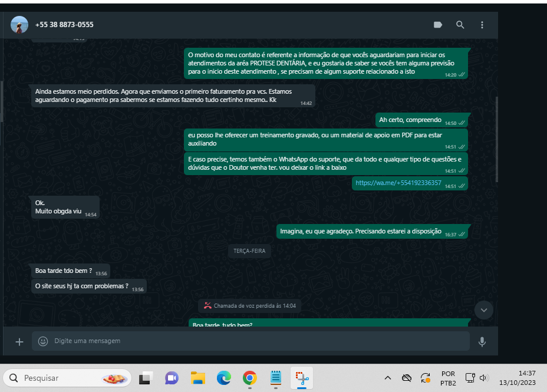Open the clock showing 14:37 13/10/2023
The width and height of the screenshot is (547, 392).
(x=518, y=378)
